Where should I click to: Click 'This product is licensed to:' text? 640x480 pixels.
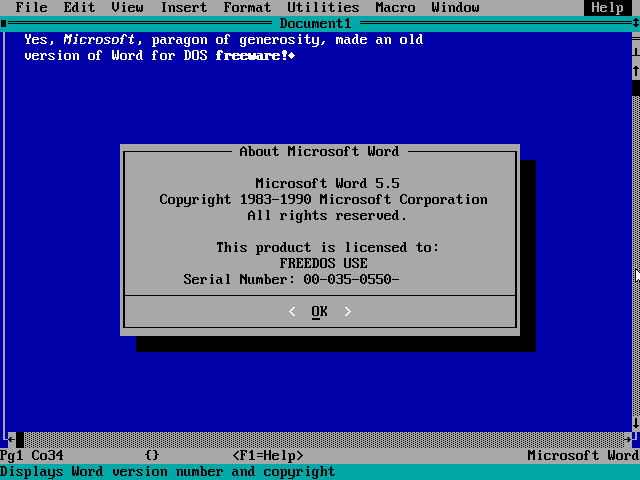tap(327, 247)
